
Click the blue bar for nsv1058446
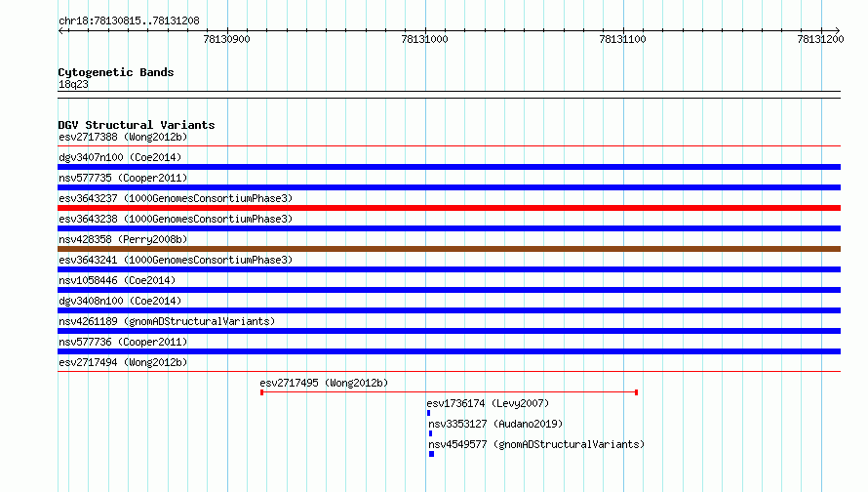(449, 290)
